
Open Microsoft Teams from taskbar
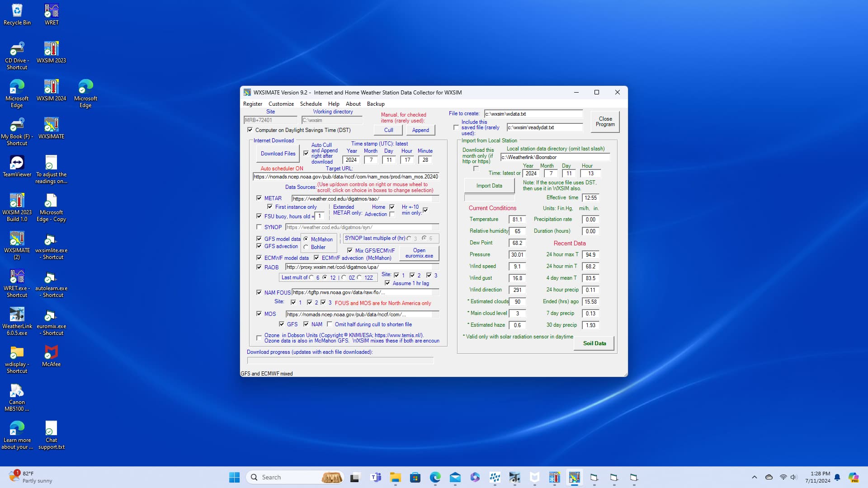pyautogui.click(x=376, y=477)
